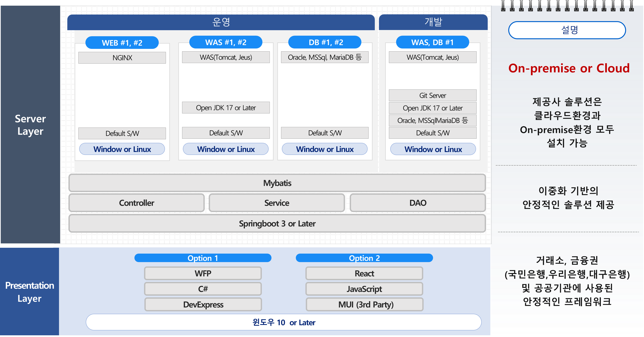Viewport: 644px width, 337px height.
Task: Click the Git Server box
Action: click(432, 95)
